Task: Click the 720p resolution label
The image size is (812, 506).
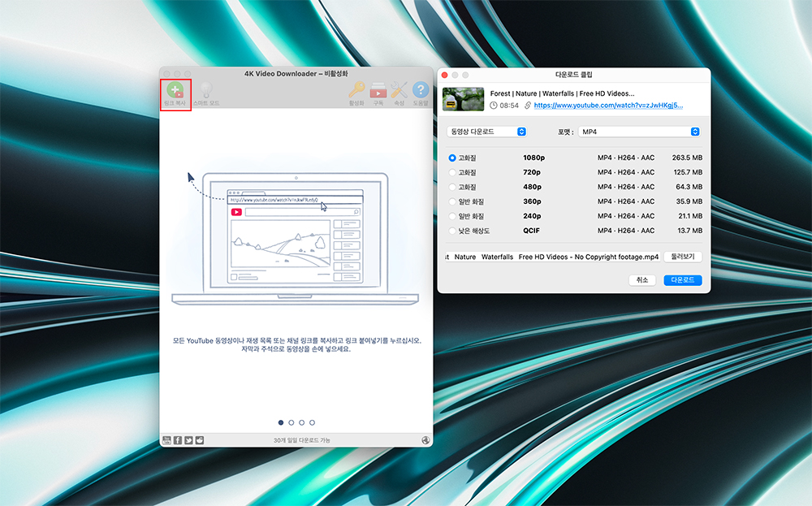Action: (531, 172)
